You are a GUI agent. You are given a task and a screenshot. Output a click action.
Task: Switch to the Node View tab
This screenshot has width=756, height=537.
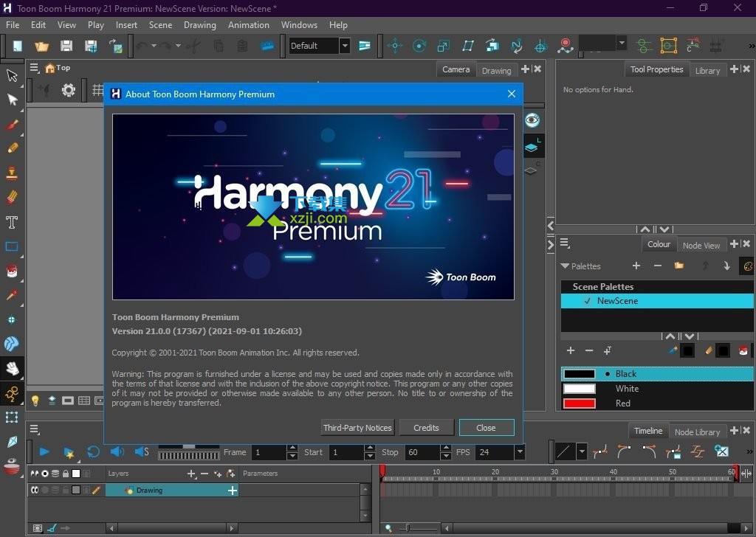point(701,245)
